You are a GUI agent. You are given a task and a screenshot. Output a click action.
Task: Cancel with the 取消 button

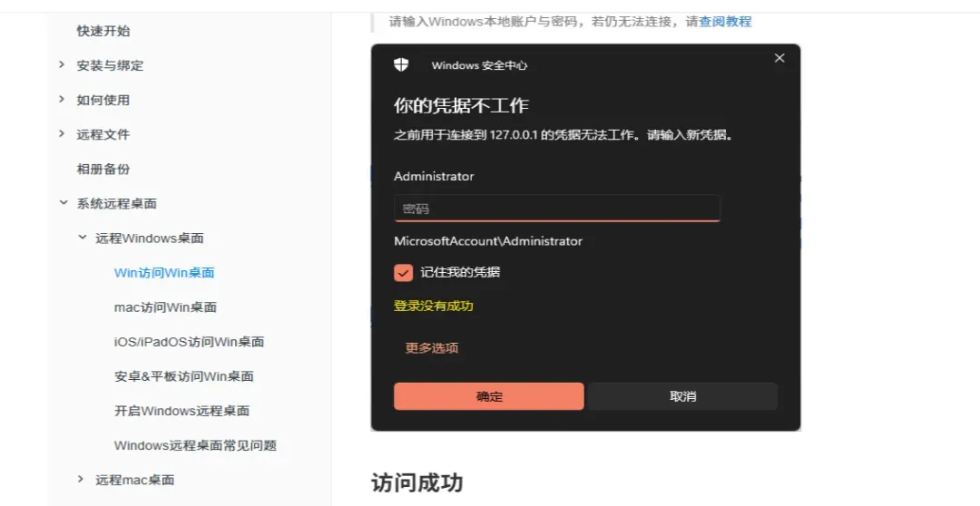pos(682,396)
